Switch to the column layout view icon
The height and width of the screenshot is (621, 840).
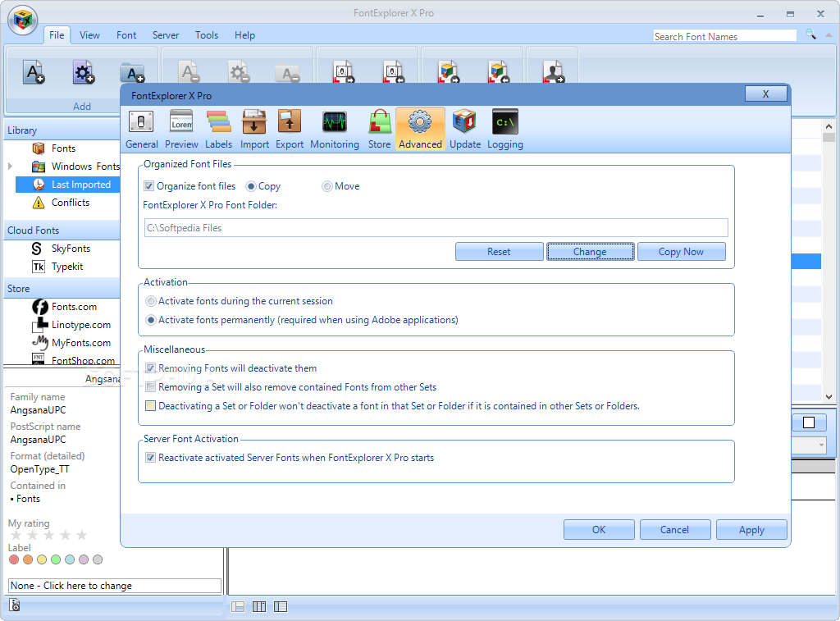pos(259,606)
